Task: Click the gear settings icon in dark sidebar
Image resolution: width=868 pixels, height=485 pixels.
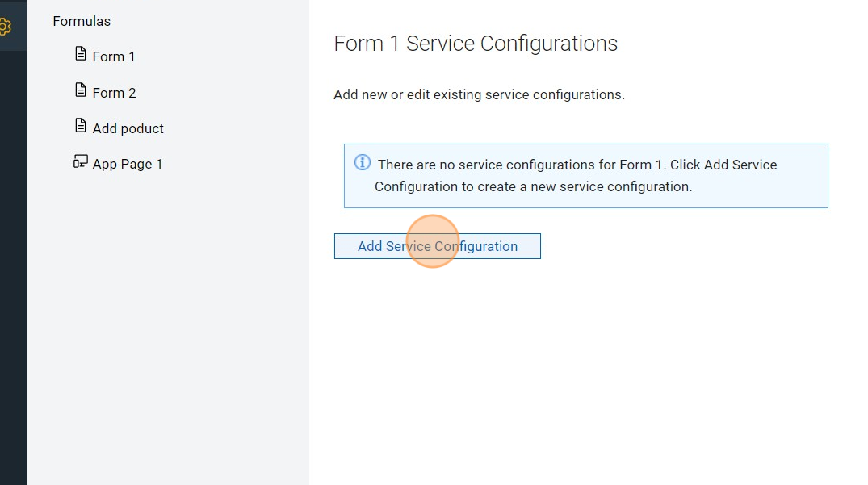Action: pyautogui.click(x=5, y=27)
